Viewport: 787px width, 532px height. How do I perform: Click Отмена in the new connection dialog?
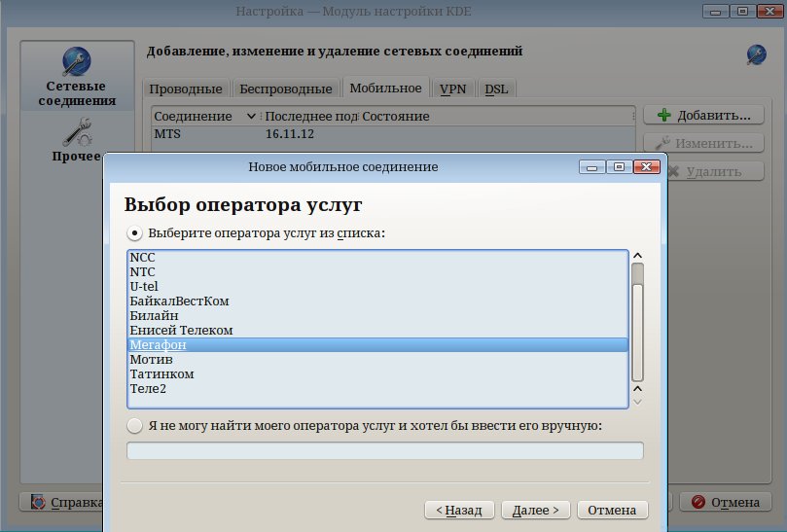[x=612, y=510]
